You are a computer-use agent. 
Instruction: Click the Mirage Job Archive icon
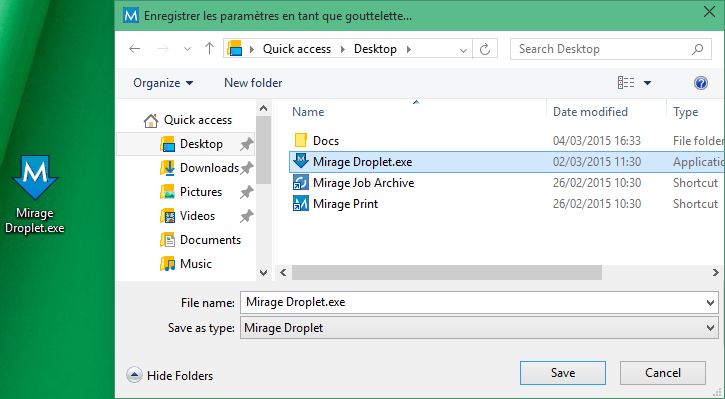coord(301,183)
